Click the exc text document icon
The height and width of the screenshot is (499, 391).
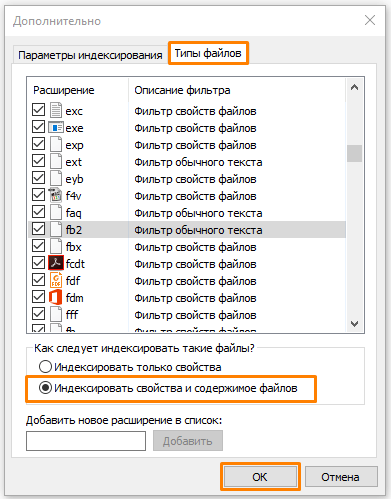pos(56,110)
